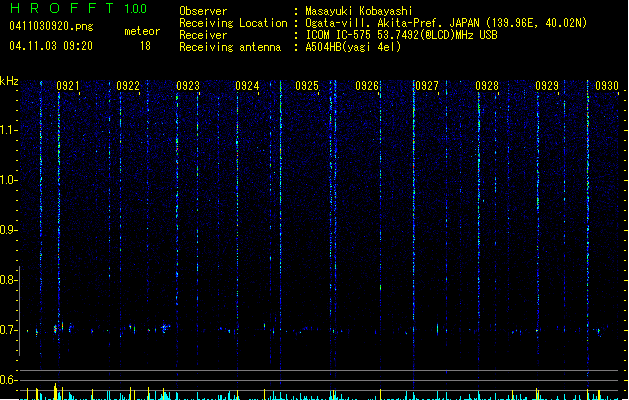Click the 0928 time marker
Image resolution: width=629 pixels, height=400 pixels.
(x=487, y=86)
